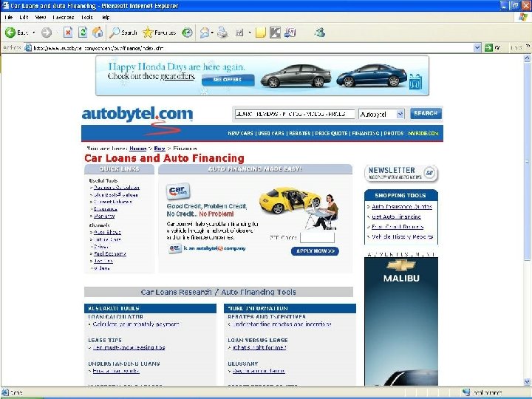Open the MYRIDE.COM navigation link
The width and height of the screenshot is (532, 399).
tap(423, 133)
